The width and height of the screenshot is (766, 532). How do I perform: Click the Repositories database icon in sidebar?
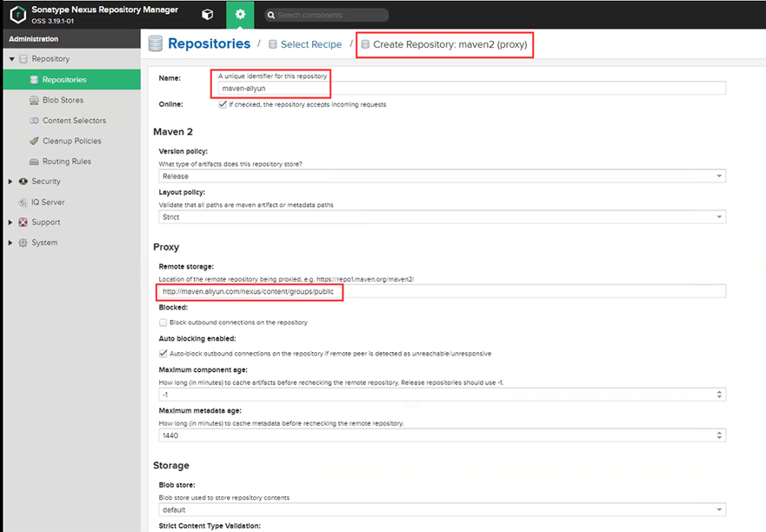34,80
